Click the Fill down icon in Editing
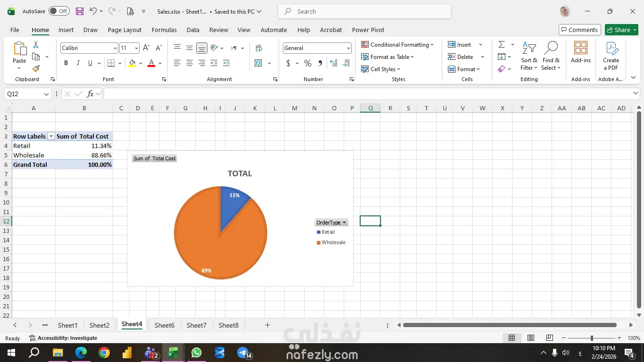 502,57
